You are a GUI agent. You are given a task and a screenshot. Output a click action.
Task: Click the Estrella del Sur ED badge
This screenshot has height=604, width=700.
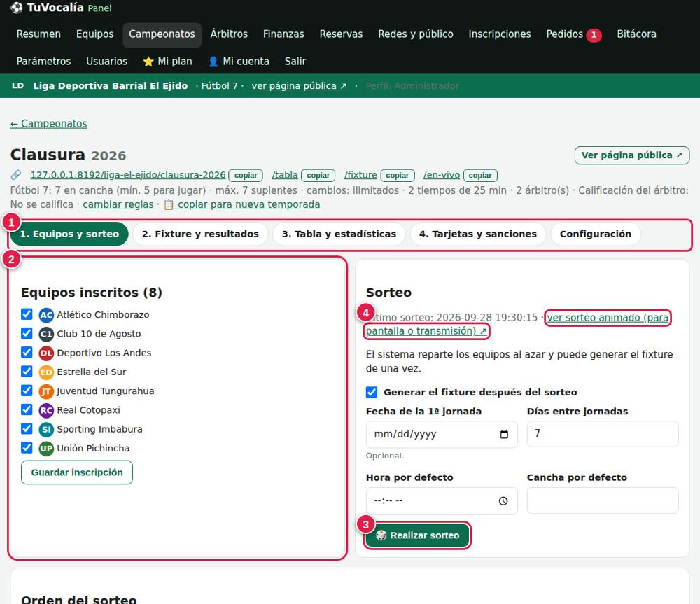pyautogui.click(x=46, y=372)
